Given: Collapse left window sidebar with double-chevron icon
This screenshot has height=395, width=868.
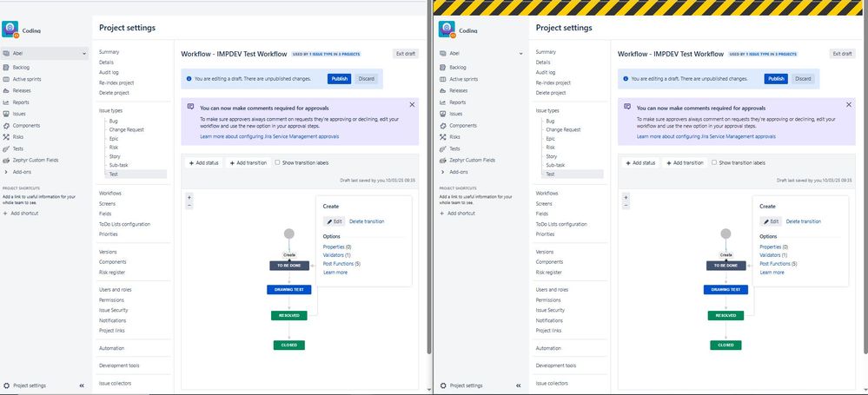Looking at the screenshot, I should click(82, 385).
